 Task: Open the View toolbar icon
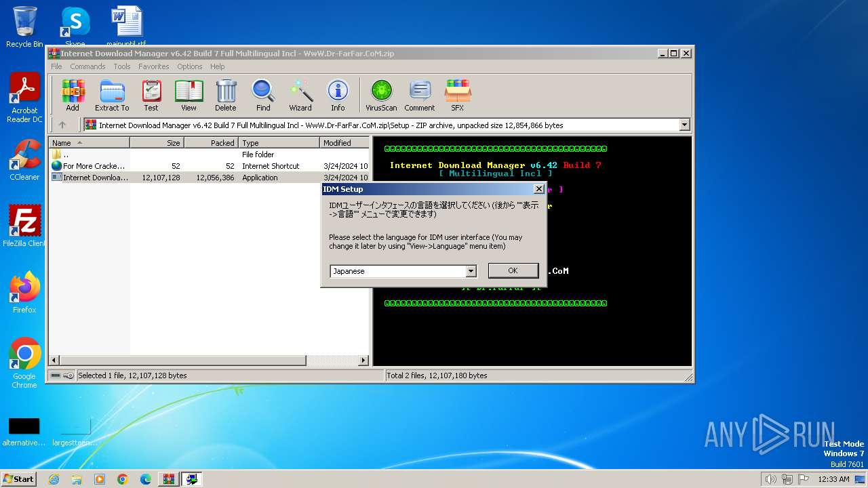click(x=189, y=95)
